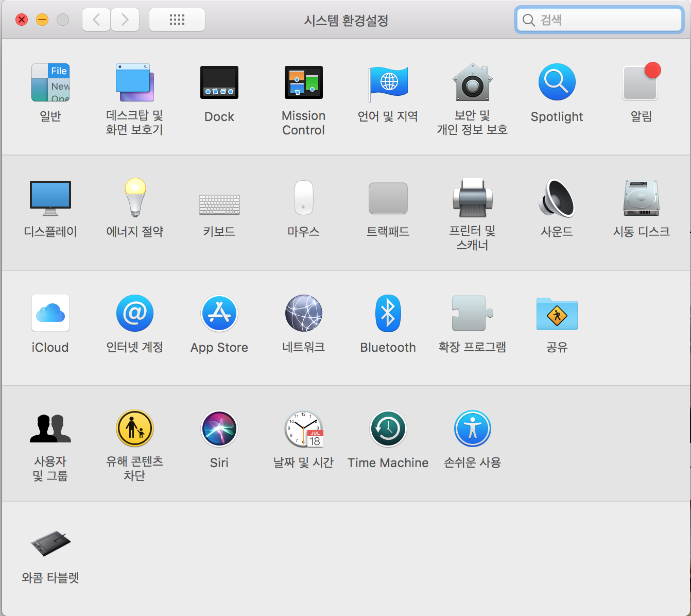The image size is (691, 616).
Task: Click the forward navigation arrow
Action: [125, 20]
